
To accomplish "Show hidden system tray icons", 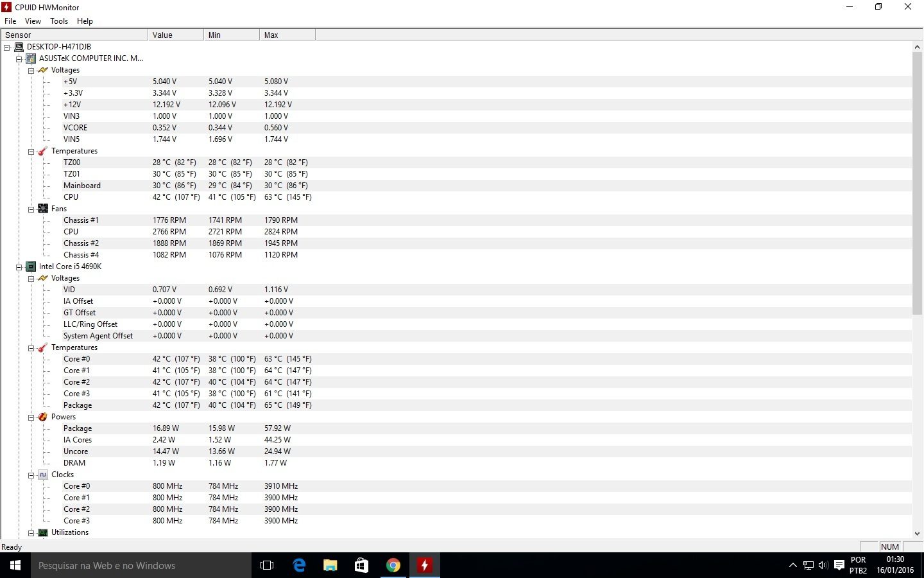I will [x=793, y=565].
